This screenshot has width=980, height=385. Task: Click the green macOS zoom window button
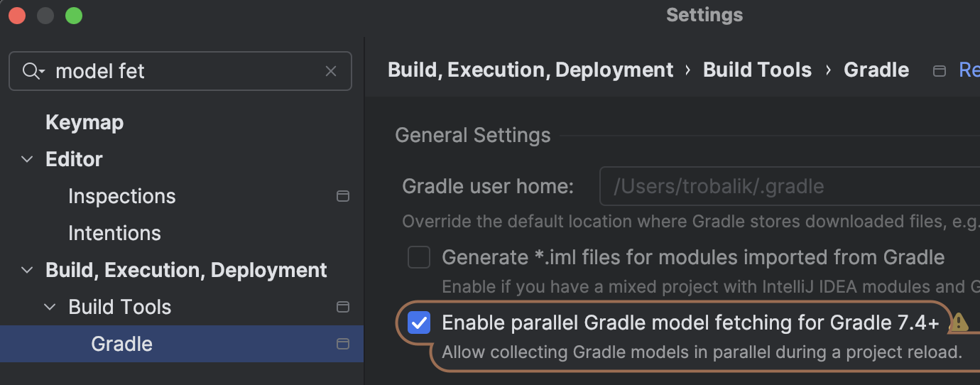tap(74, 16)
